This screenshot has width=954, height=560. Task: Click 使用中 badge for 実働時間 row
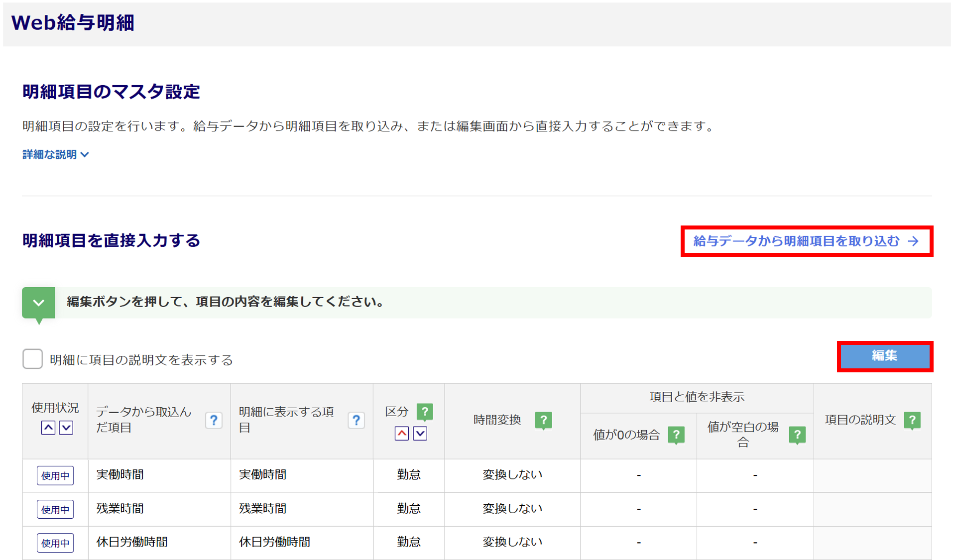(x=55, y=475)
